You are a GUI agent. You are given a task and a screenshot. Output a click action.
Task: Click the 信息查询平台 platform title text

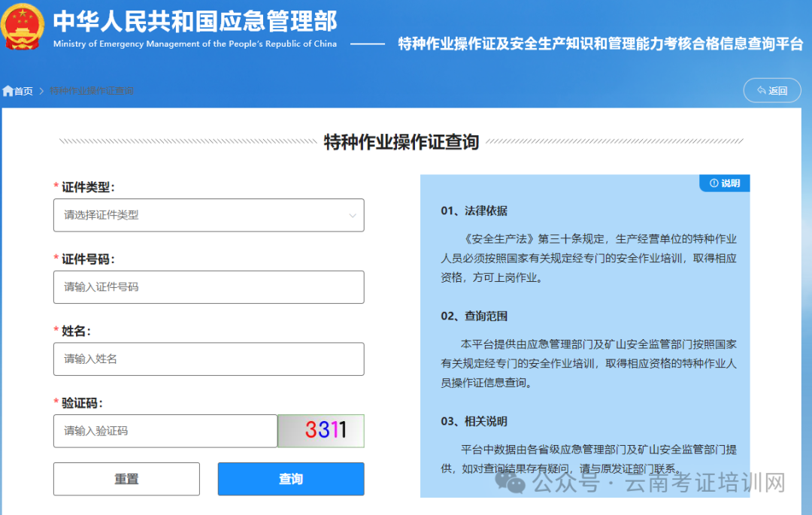click(x=600, y=44)
